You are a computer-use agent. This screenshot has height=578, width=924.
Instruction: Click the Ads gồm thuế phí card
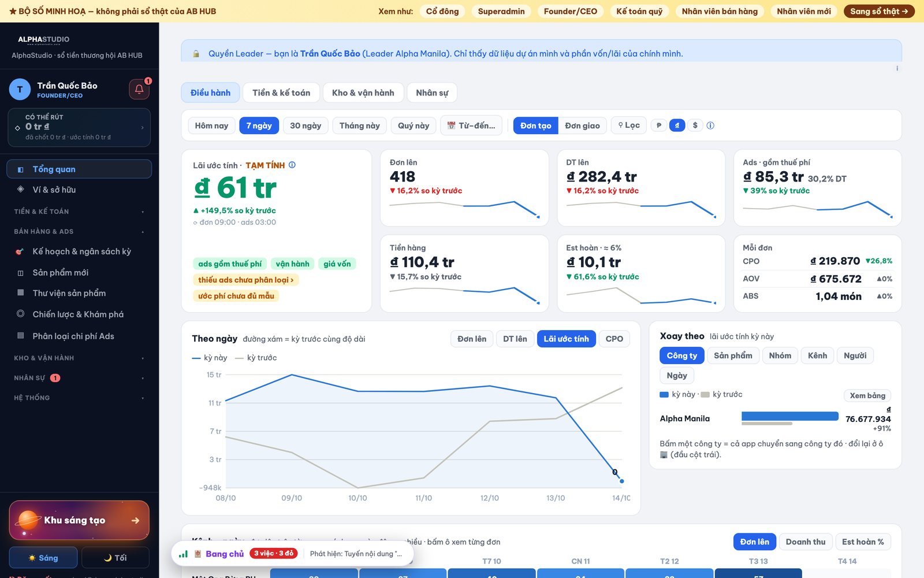coord(817,188)
